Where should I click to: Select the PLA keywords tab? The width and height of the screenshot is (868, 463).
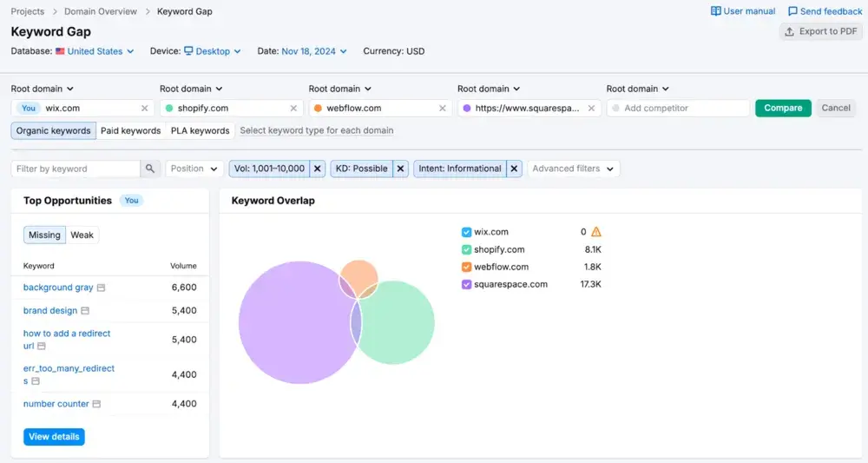(200, 130)
